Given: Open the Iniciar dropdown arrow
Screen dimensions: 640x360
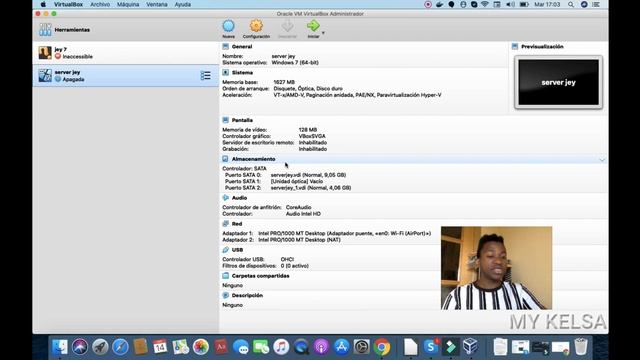Looking at the screenshot, I should [323, 33].
